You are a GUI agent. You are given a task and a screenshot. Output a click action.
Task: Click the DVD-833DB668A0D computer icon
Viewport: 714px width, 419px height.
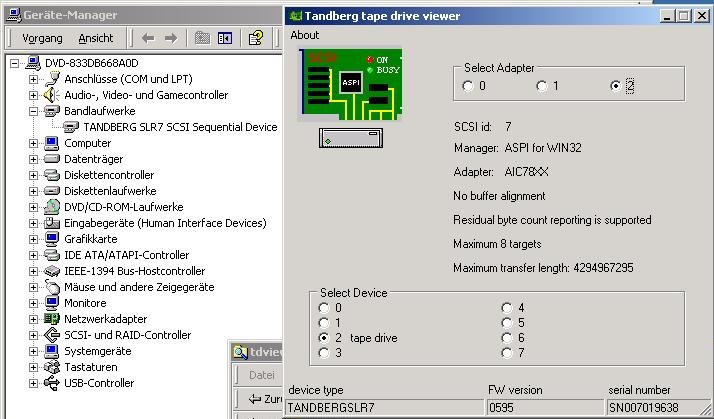33,63
